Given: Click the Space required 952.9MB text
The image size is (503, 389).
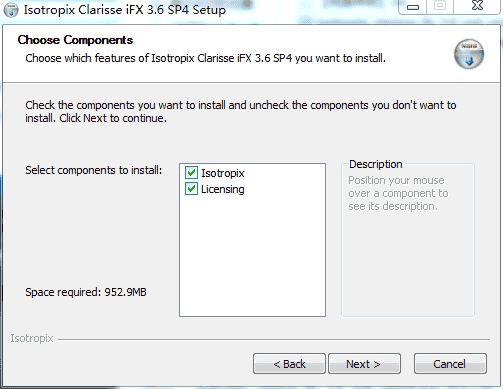Looking at the screenshot, I should (86, 292).
